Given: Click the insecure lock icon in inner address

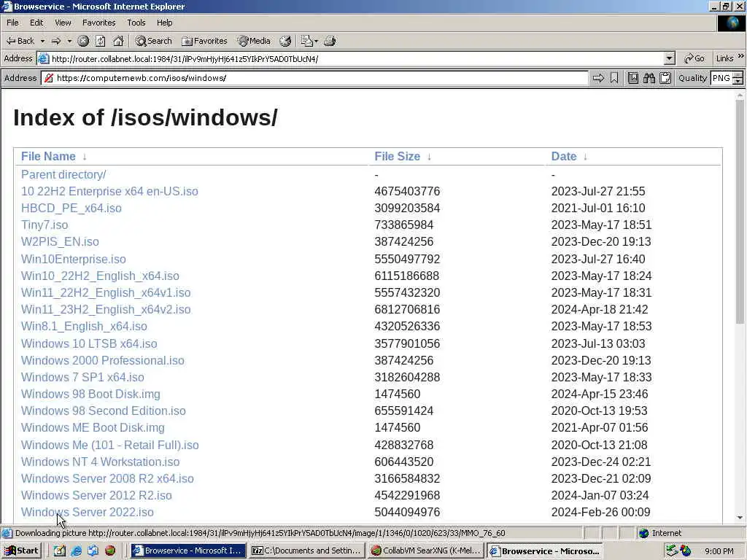Looking at the screenshot, I should point(49,78).
